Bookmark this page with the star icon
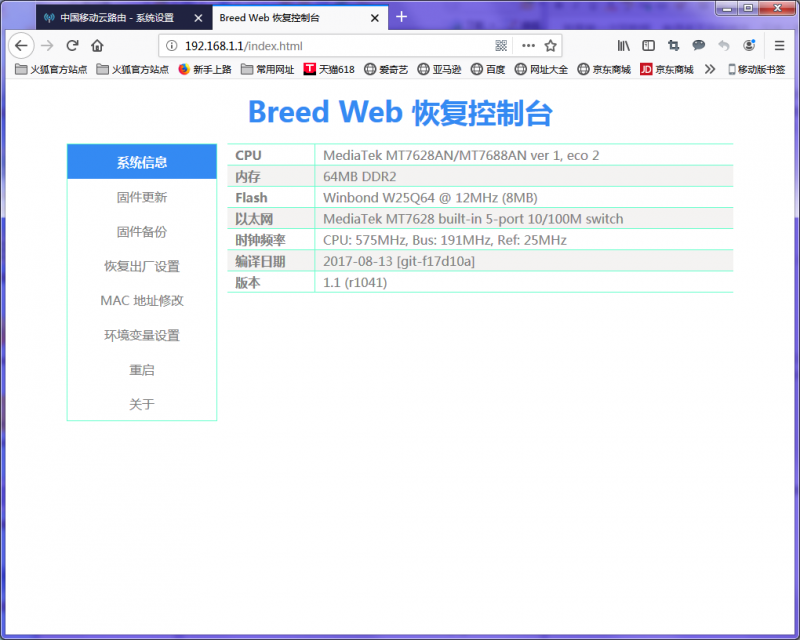 [x=551, y=46]
